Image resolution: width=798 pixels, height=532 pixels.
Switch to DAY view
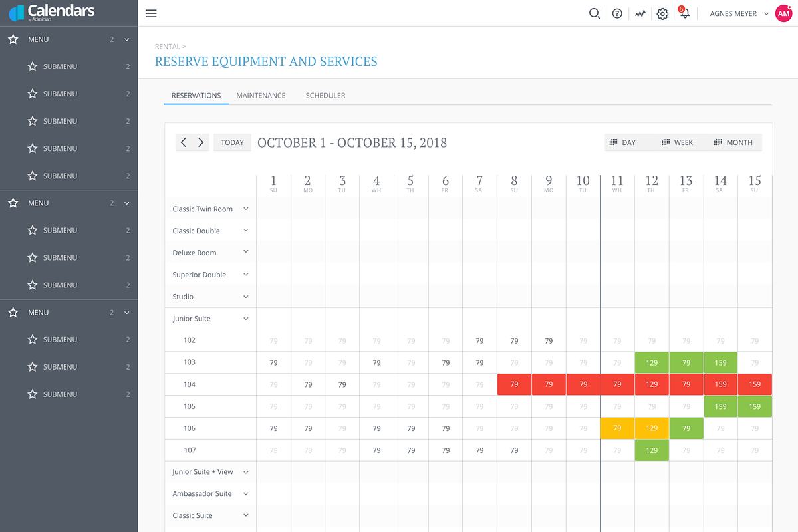point(622,142)
